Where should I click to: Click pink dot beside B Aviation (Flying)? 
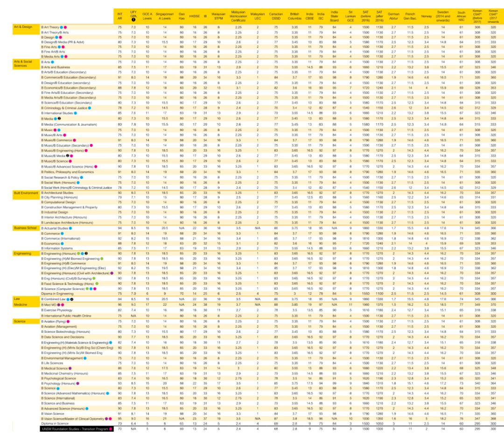click(68, 322)
